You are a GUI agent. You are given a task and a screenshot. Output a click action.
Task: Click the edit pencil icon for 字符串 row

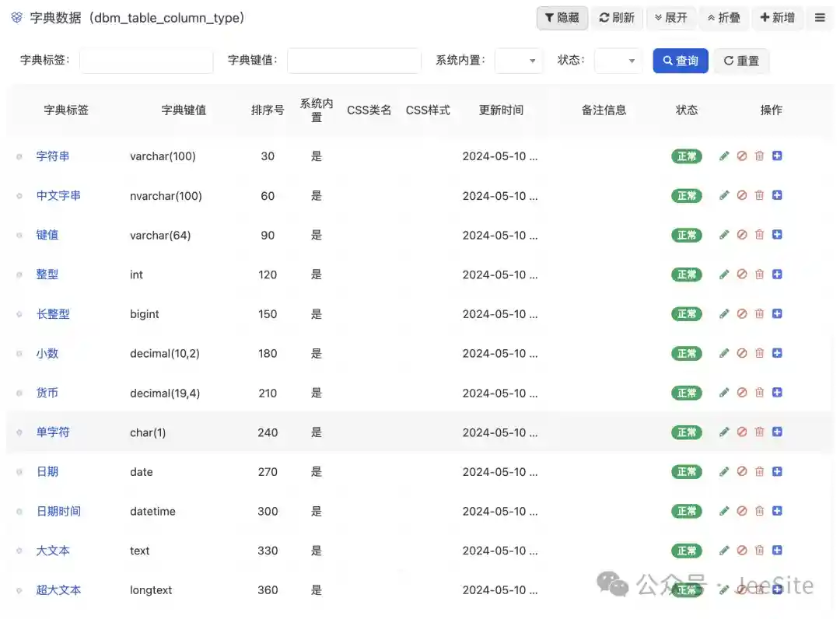point(724,156)
